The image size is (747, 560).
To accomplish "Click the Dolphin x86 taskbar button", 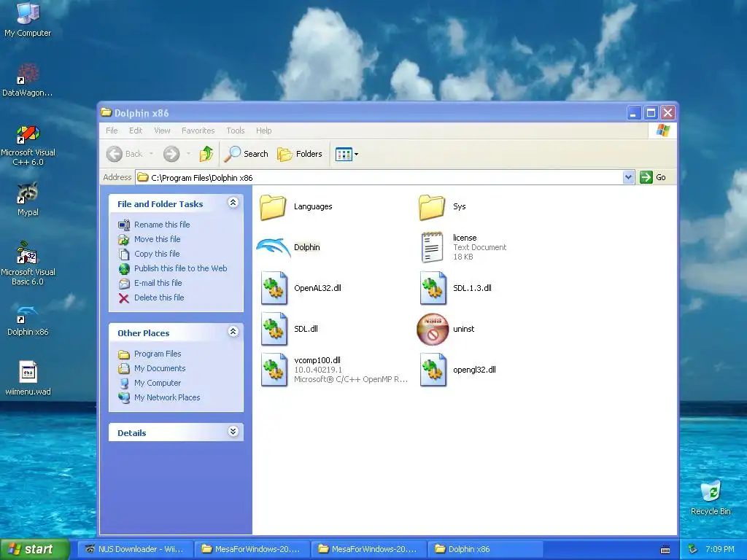I will [485, 549].
